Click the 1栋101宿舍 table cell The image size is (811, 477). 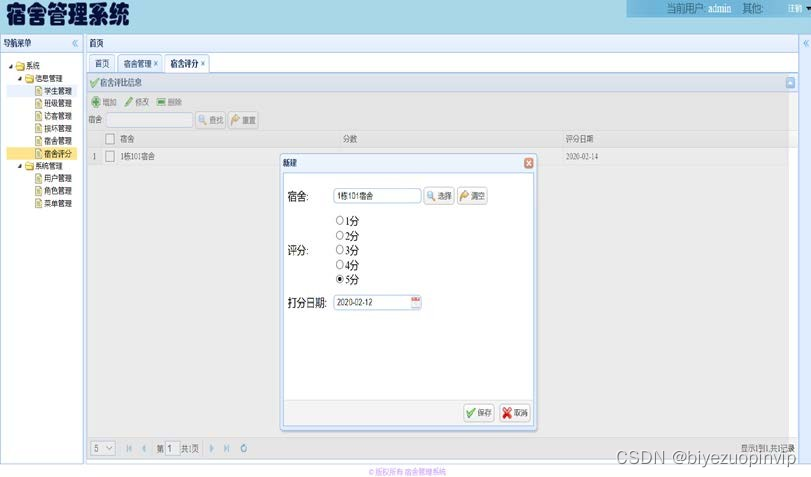pyautogui.click(x=137, y=156)
